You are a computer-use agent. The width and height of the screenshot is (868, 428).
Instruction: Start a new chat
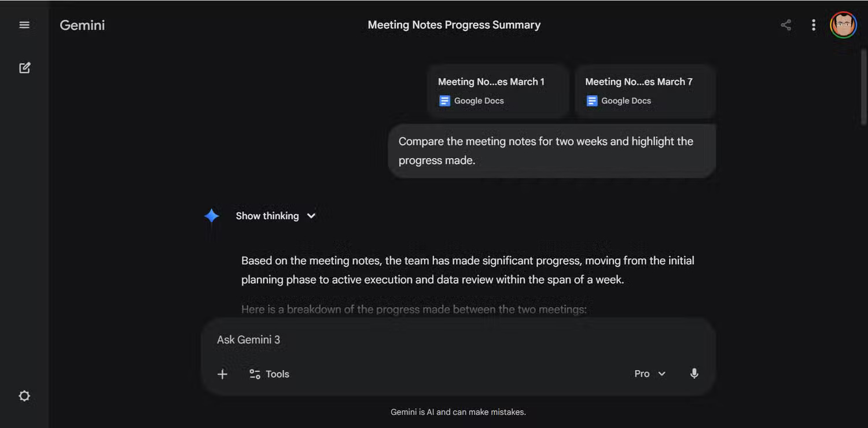(x=24, y=67)
